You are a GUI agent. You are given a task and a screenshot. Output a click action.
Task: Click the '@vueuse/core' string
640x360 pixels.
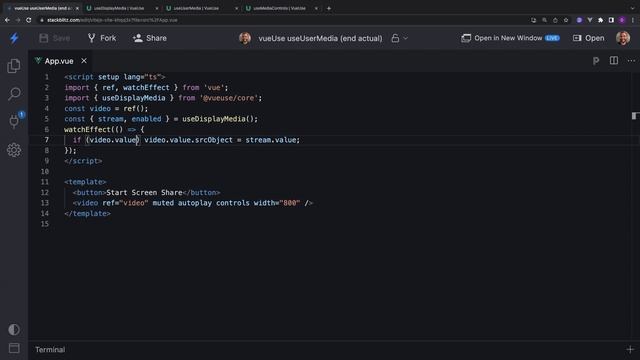229,98
